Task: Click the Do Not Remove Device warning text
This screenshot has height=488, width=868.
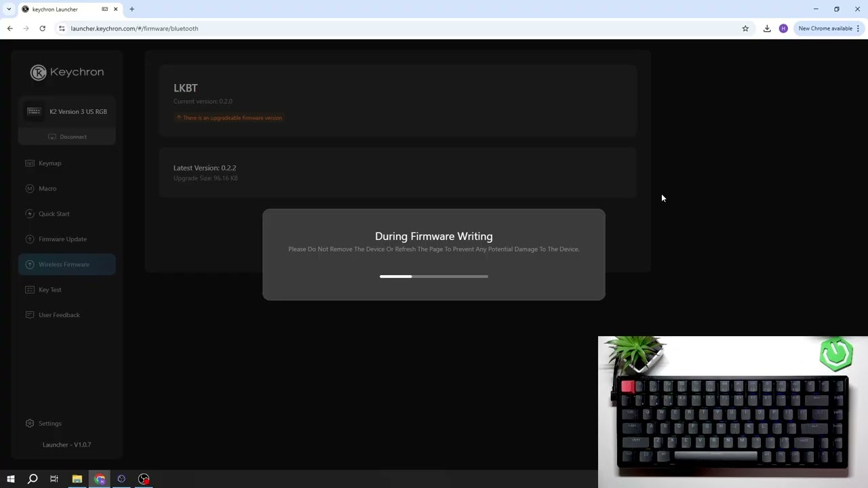Action: (434, 249)
